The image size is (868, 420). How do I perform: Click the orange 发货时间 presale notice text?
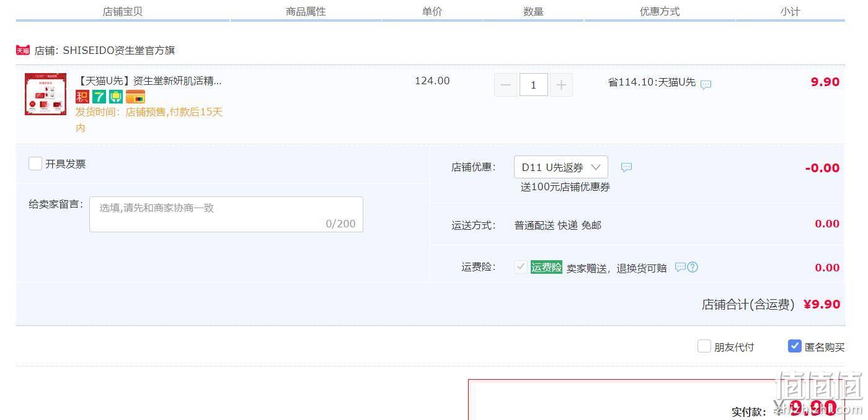coord(149,120)
